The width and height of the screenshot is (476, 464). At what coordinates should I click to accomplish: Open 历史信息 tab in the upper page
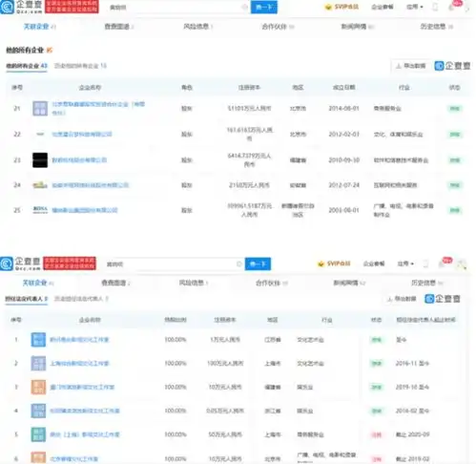point(436,27)
